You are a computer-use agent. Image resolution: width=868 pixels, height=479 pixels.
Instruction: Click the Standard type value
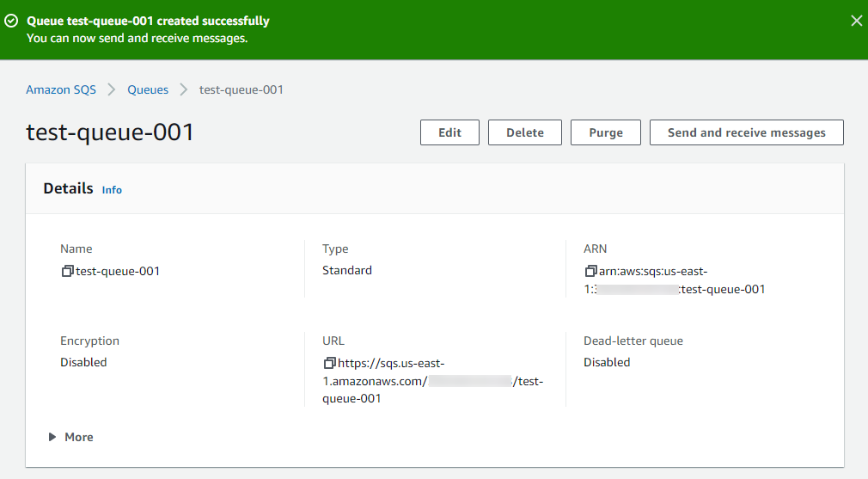click(x=347, y=270)
